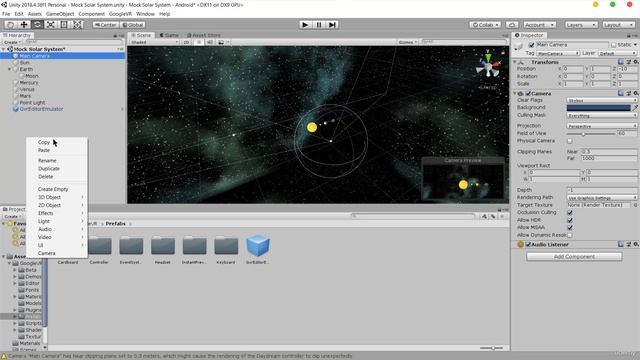This screenshot has height=360, width=640.
Task: Toggle scene audio button
Action: click(209, 42)
